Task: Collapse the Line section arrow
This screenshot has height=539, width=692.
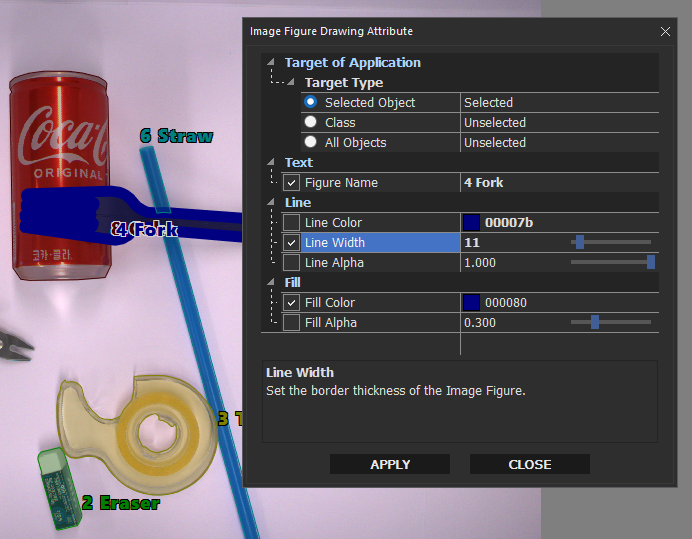Action: pos(271,202)
